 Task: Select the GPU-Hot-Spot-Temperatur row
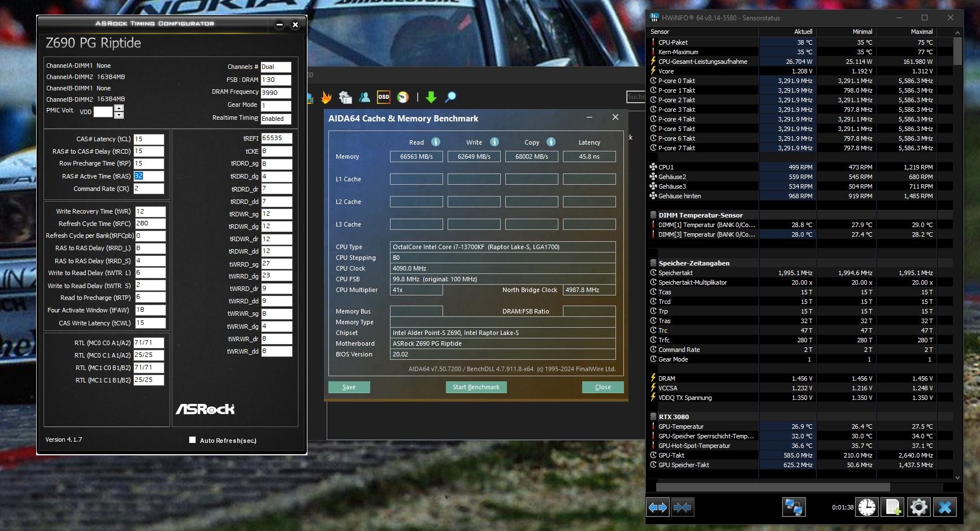tap(799, 446)
